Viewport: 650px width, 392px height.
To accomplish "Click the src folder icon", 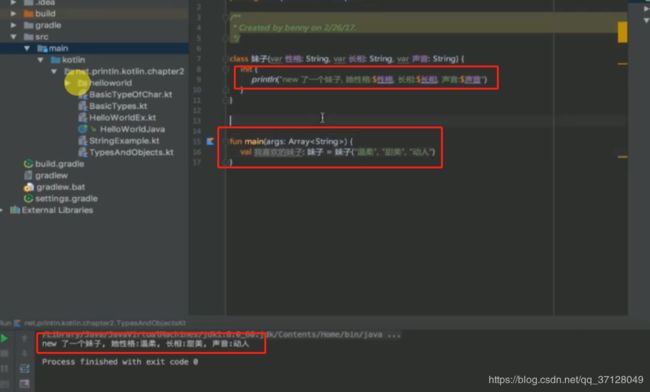I will click(28, 37).
